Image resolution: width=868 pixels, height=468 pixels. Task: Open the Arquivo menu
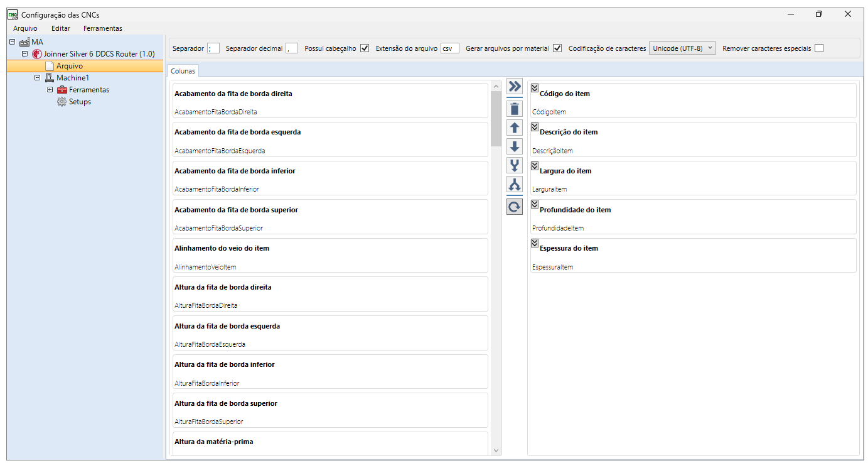click(25, 28)
